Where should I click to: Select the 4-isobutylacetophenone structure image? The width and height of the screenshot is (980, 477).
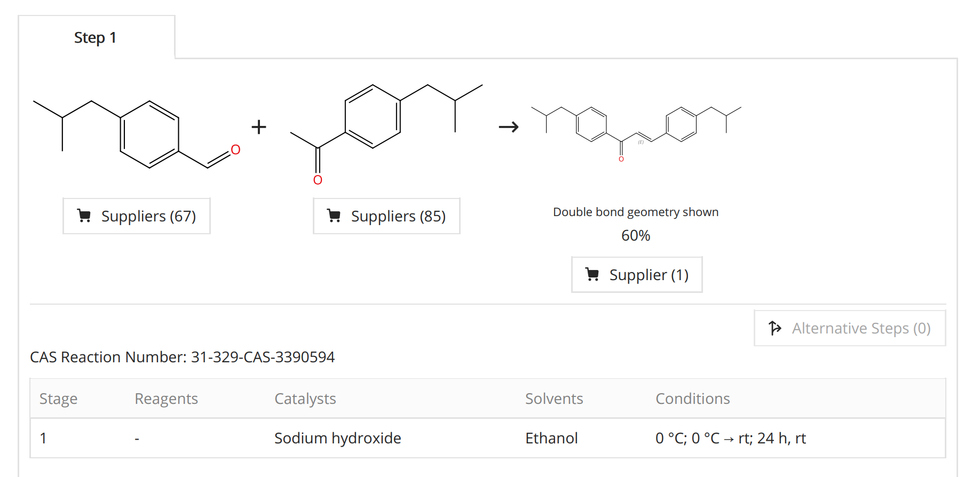(386, 131)
